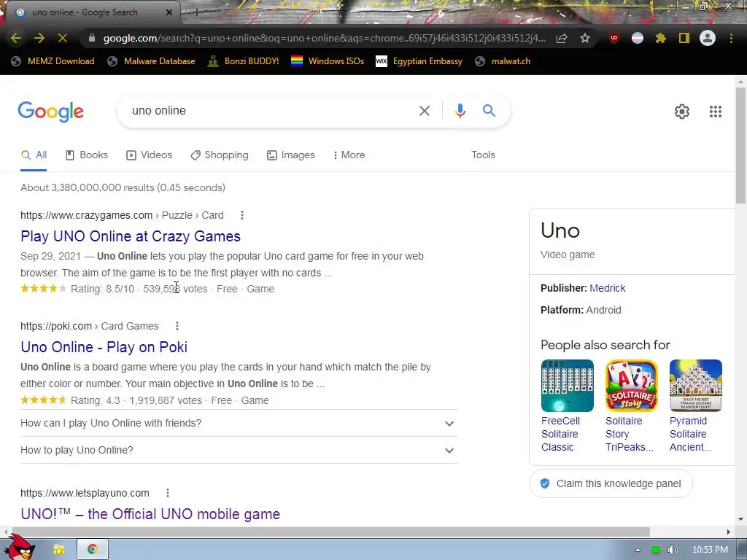747x560 pixels.
Task: Toggle the Chrome side panel icon
Action: click(684, 38)
